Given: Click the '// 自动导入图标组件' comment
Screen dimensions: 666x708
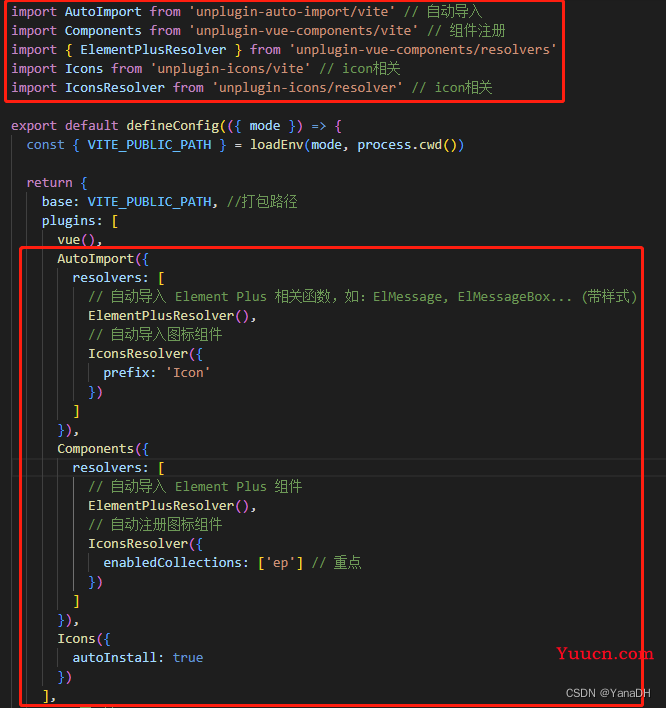Looking at the screenshot, I should pyautogui.click(x=155, y=335).
